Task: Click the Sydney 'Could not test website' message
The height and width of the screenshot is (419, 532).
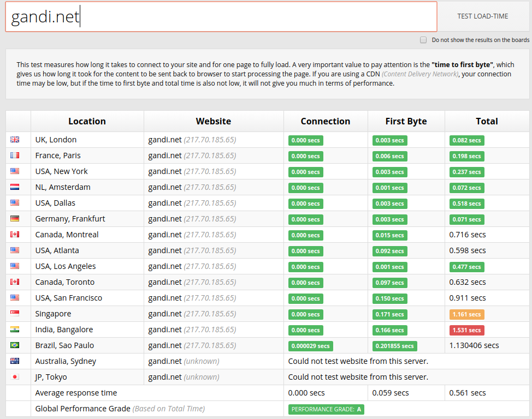Action: 358,361
